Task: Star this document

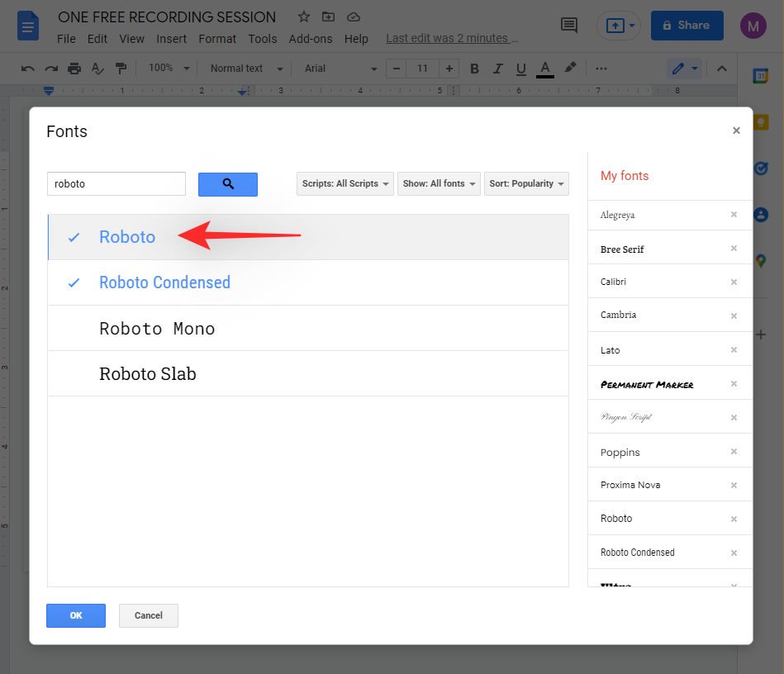Action: pos(304,17)
